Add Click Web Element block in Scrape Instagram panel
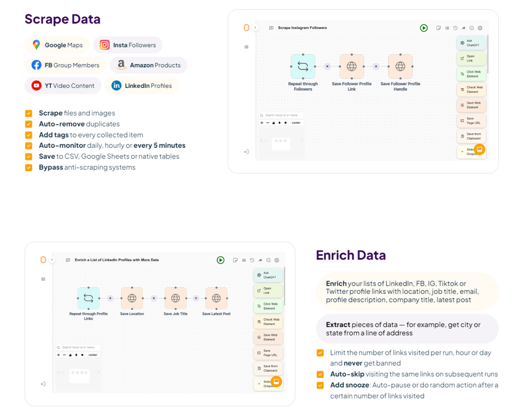The image size is (532, 411). (472, 74)
